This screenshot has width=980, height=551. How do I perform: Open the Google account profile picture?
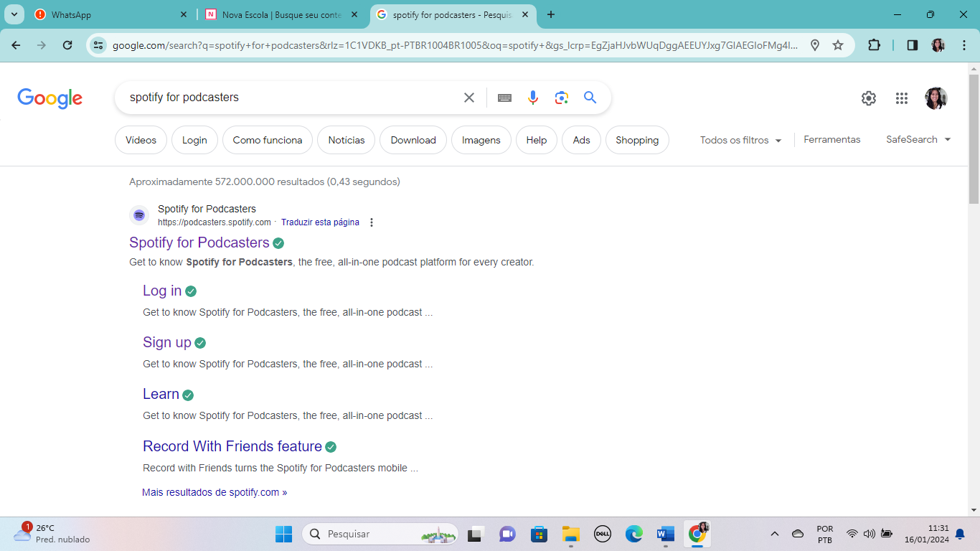point(936,98)
